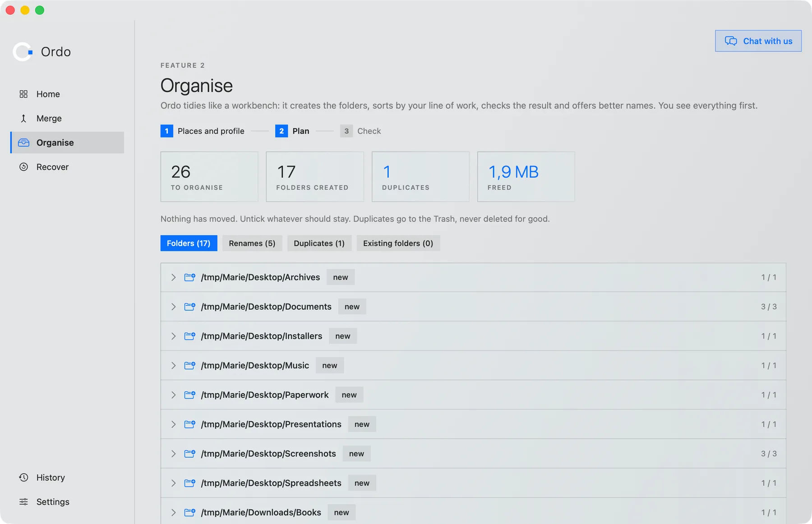Click the new badge on Archives row

pyautogui.click(x=341, y=277)
